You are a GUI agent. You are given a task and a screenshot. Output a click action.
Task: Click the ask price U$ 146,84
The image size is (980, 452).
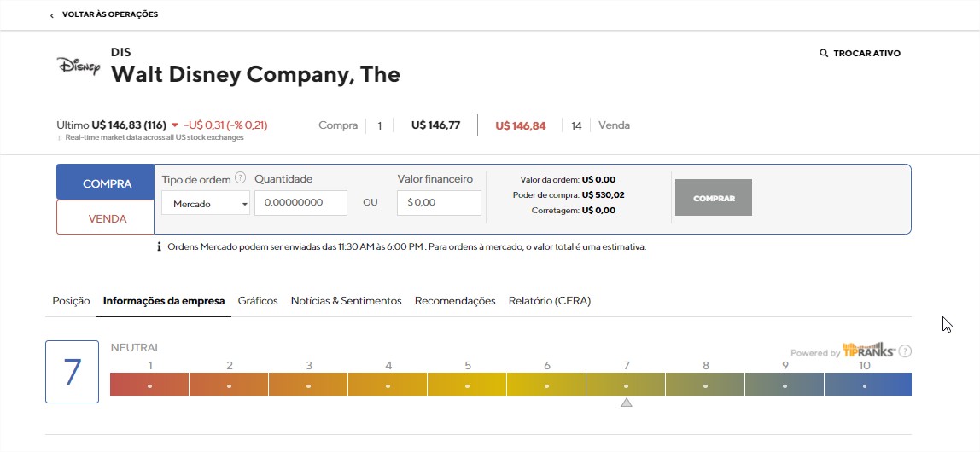coord(521,126)
